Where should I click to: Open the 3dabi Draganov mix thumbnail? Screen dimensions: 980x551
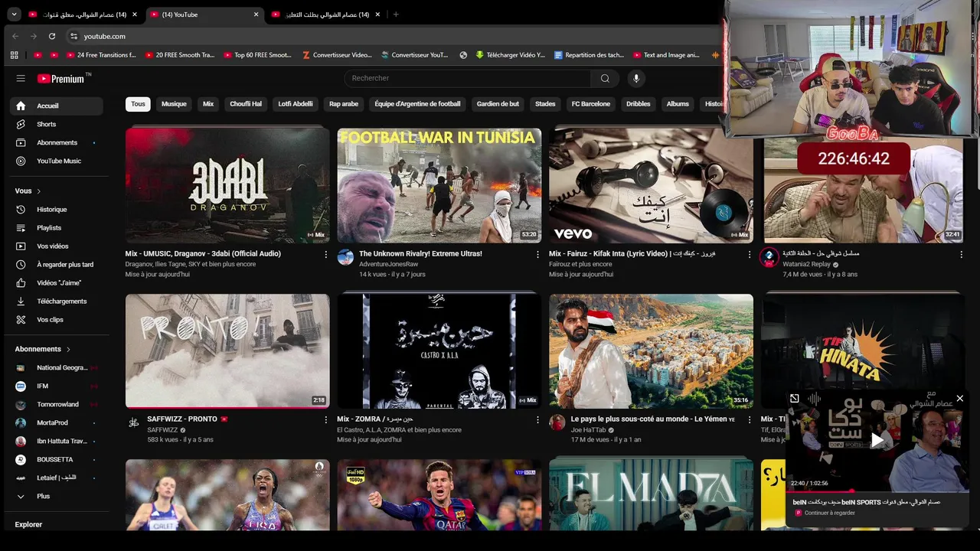tap(227, 185)
